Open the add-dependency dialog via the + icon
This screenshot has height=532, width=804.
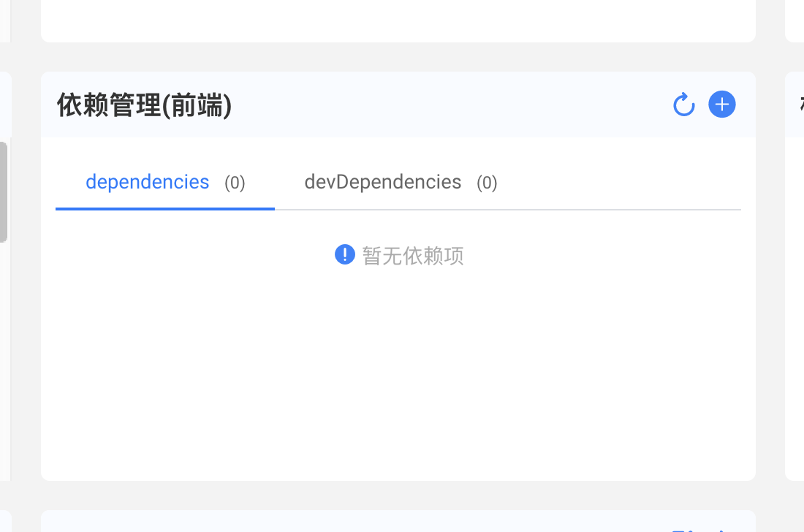[722, 104]
